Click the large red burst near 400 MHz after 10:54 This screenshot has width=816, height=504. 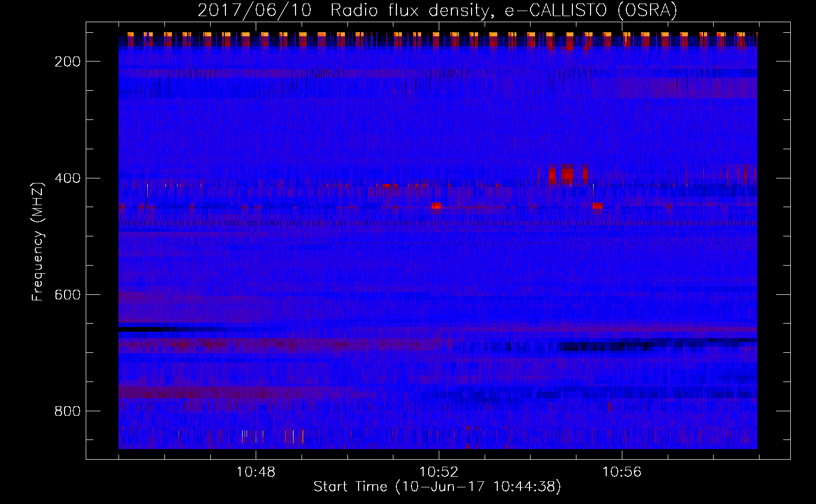[x=568, y=174]
